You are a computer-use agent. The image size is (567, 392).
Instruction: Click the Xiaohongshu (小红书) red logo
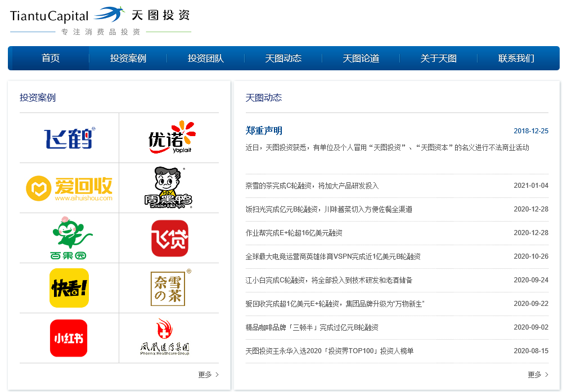click(69, 338)
